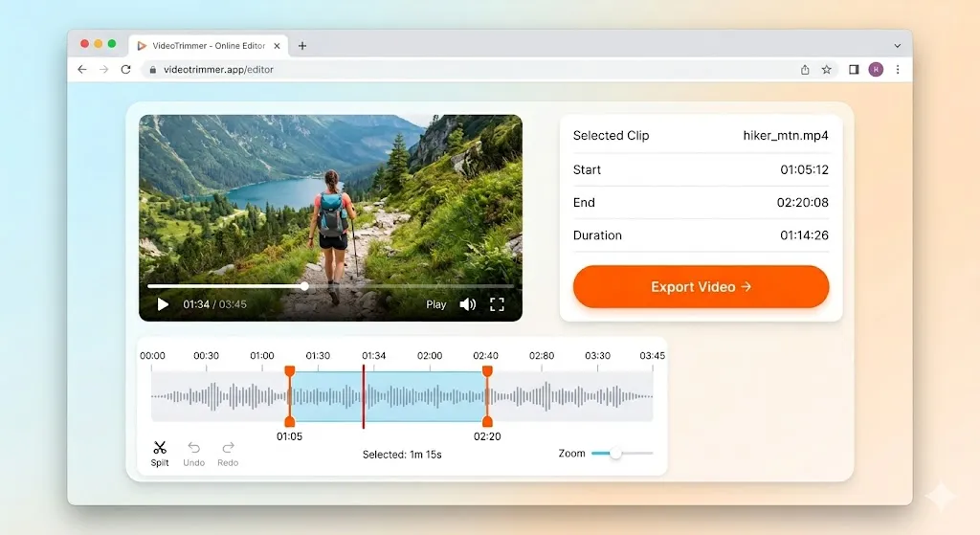
Task: Click the End value 02:20:08
Action: point(803,203)
